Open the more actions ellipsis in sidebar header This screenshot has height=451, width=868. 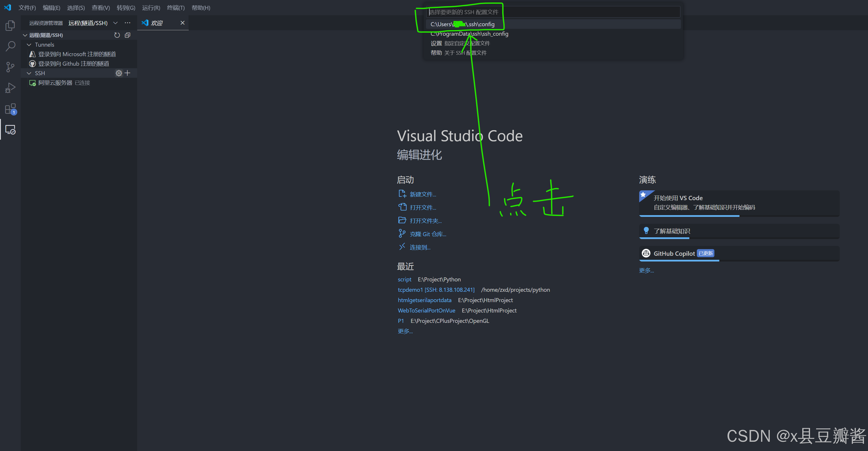point(127,23)
